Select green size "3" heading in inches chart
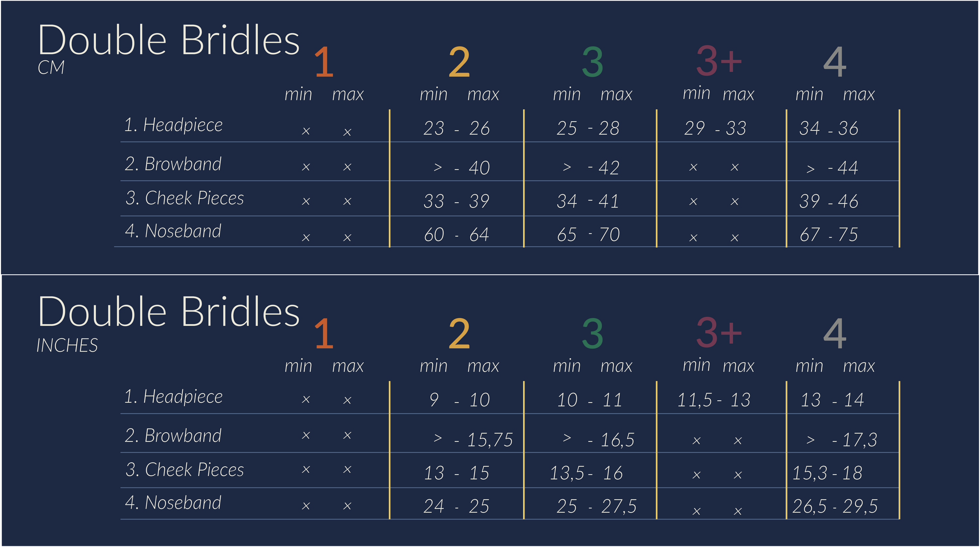This screenshot has width=980, height=547. click(592, 334)
